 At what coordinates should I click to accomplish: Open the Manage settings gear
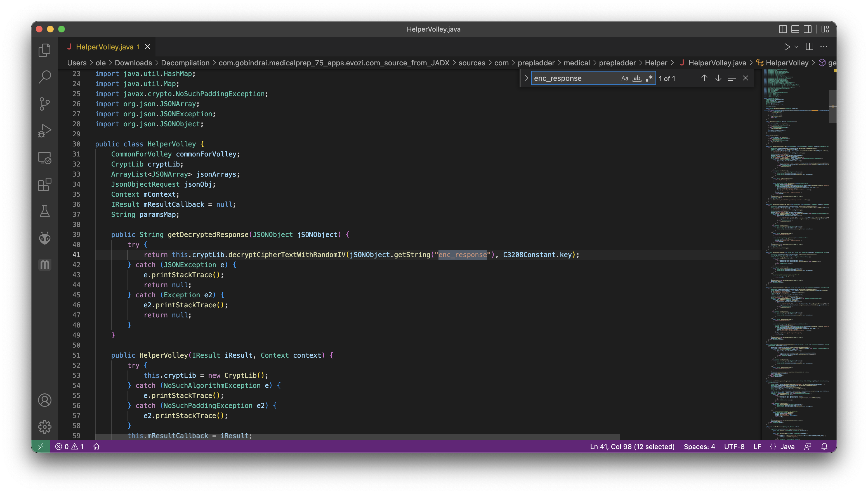pos(44,427)
